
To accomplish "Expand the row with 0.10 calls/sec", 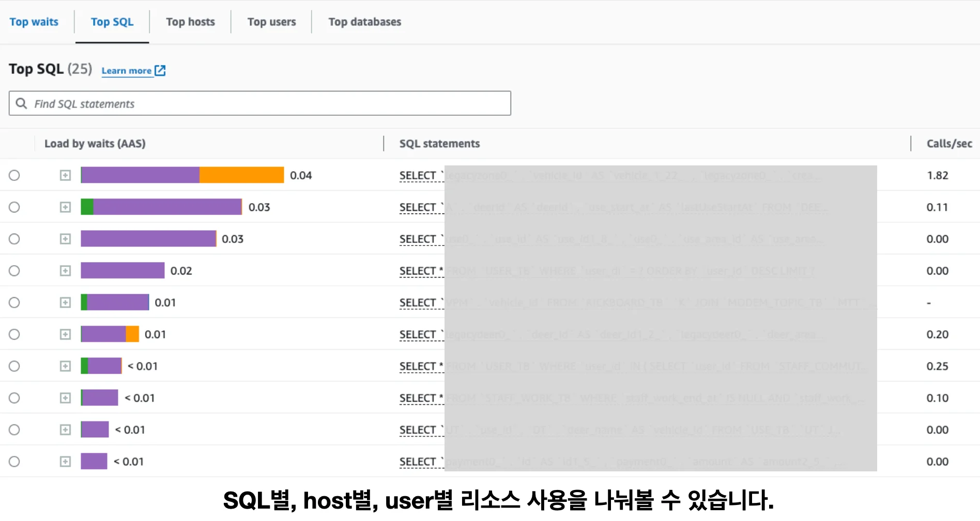I will [x=65, y=398].
